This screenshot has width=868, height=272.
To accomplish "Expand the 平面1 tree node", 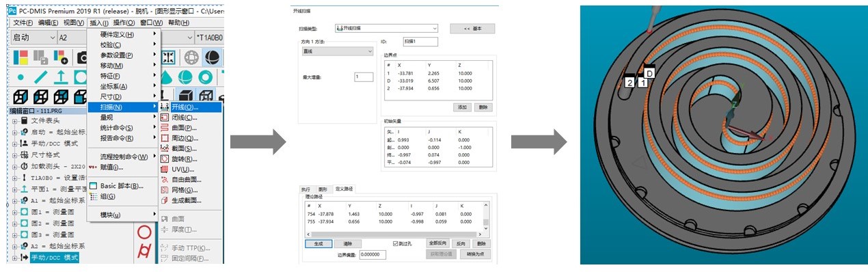I will click(x=15, y=189).
